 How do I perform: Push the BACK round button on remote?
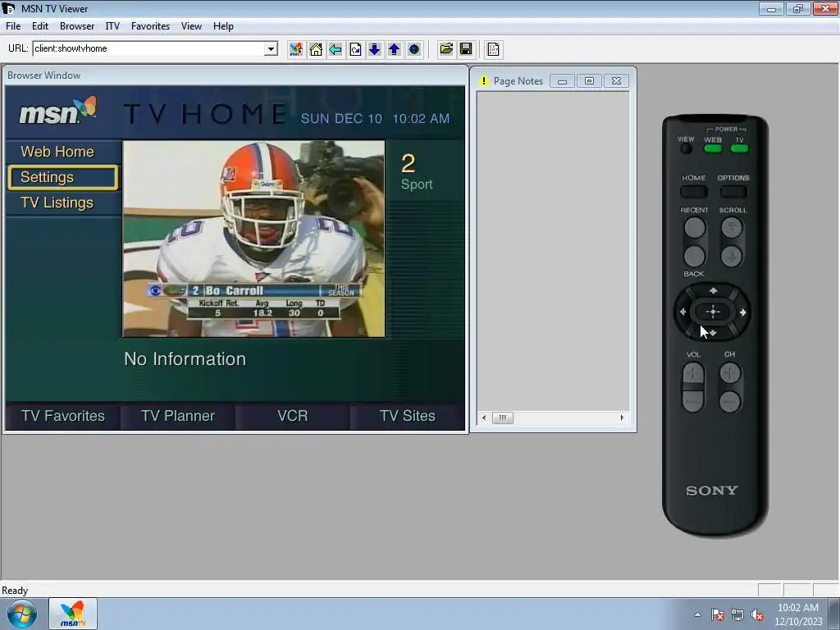pos(695,256)
